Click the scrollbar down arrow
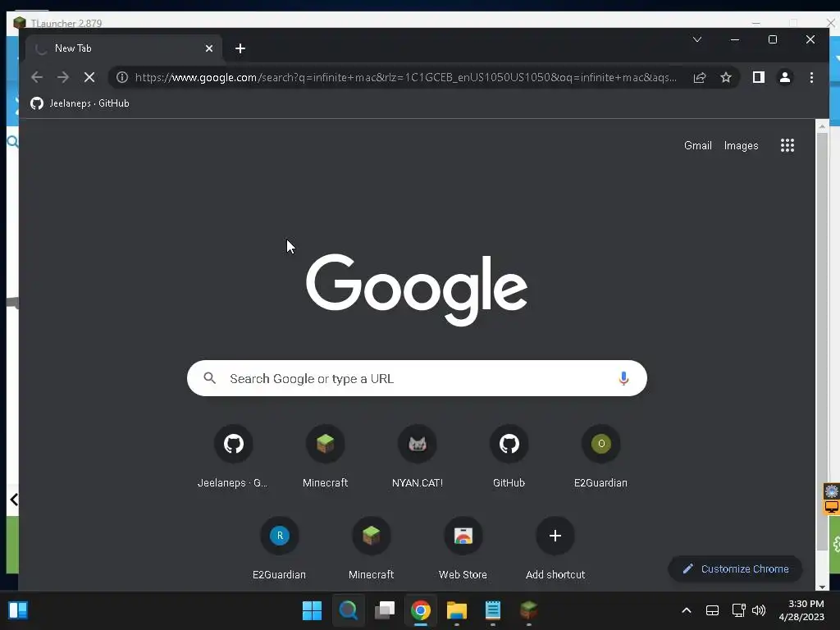 [x=822, y=587]
